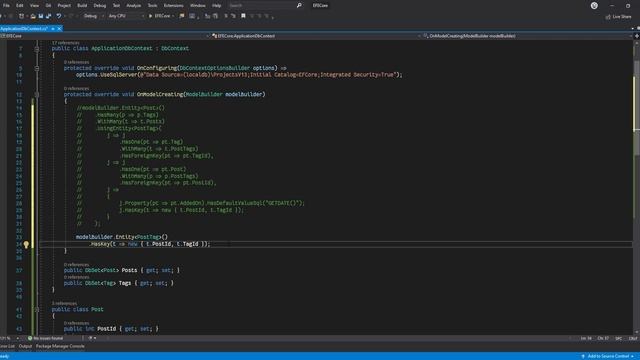Open the Help menu
The width and height of the screenshot is (640, 360).
click(x=216, y=6)
